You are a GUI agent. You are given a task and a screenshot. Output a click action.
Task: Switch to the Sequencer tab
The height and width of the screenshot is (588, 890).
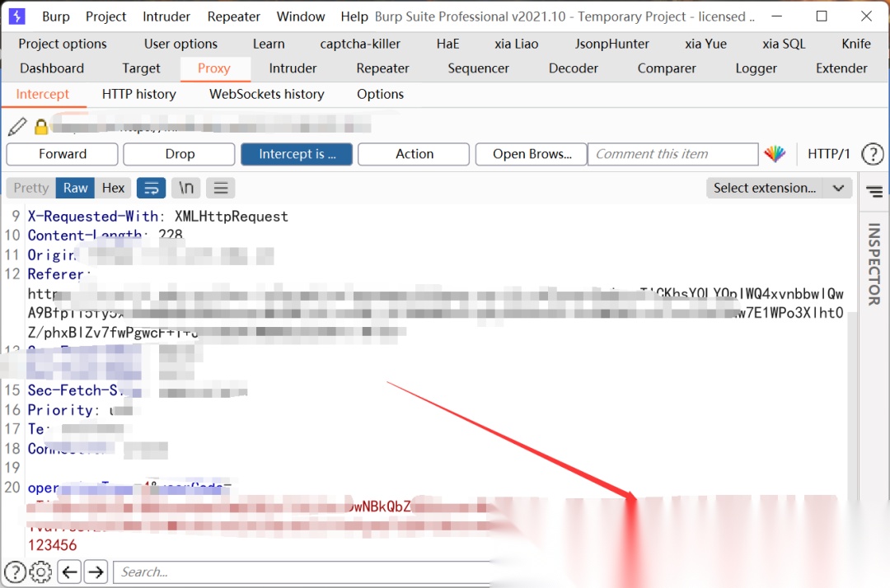coord(478,68)
